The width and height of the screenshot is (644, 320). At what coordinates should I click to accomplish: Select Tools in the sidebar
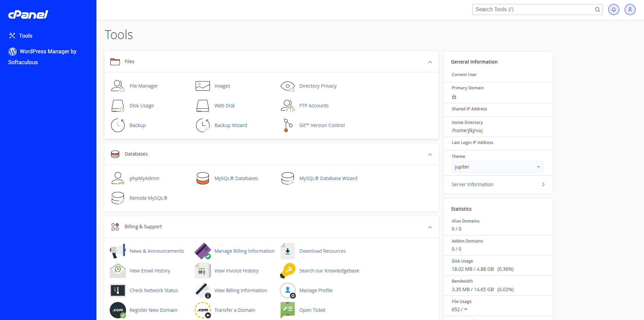(x=26, y=35)
